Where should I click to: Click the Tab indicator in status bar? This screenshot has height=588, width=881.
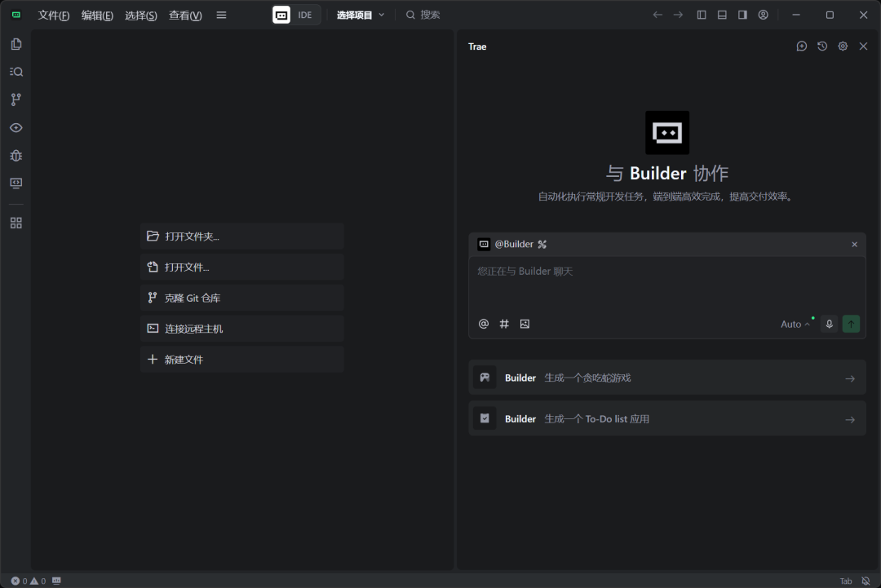(x=846, y=581)
